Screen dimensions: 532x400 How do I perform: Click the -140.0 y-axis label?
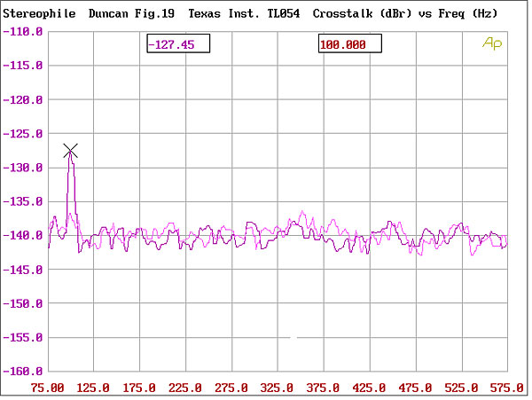pos(23,235)
